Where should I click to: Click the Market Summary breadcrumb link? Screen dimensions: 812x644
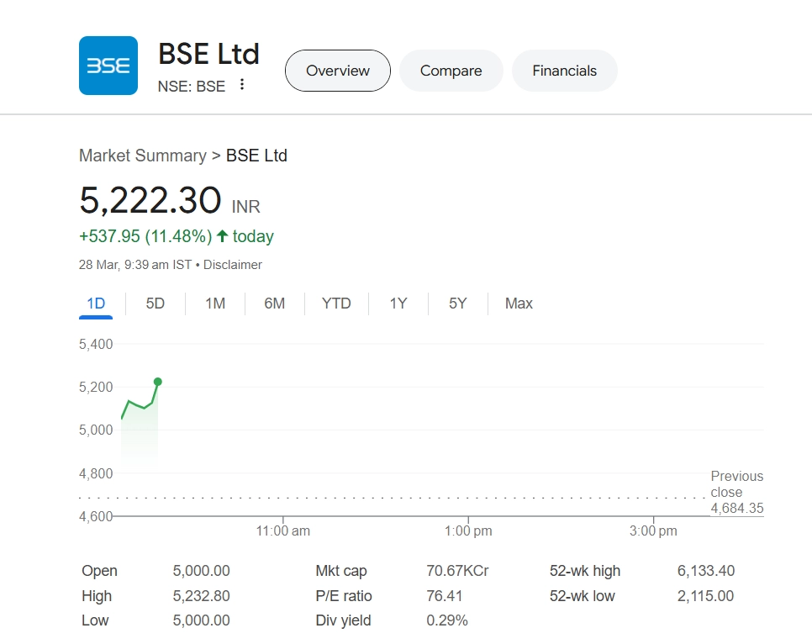[142, 156]
